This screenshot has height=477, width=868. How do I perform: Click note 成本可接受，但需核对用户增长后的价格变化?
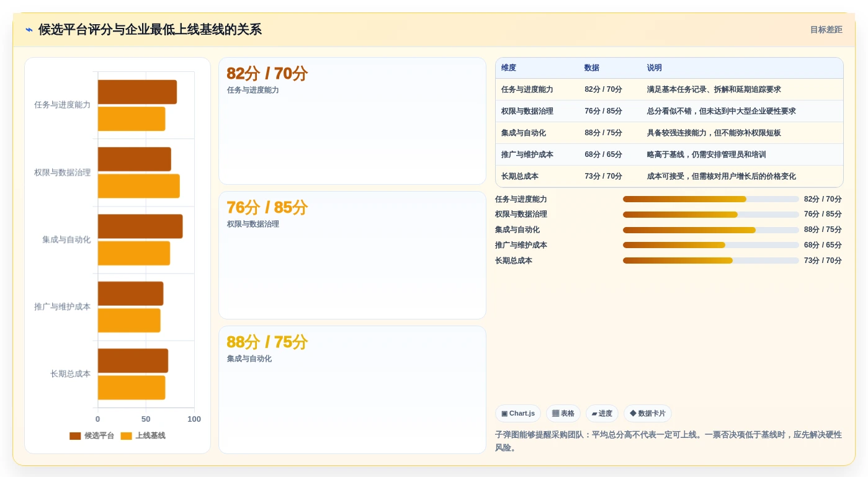tap(722, 176)
